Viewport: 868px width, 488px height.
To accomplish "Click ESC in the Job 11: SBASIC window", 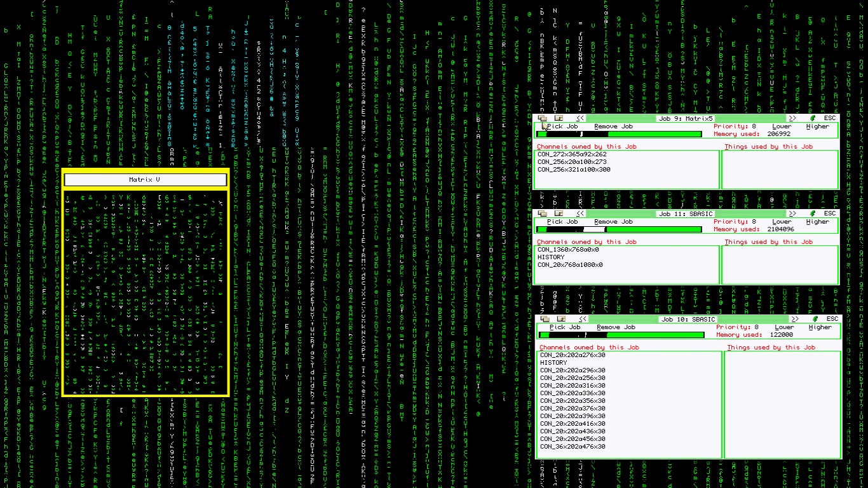I will (x=830, y=213).
